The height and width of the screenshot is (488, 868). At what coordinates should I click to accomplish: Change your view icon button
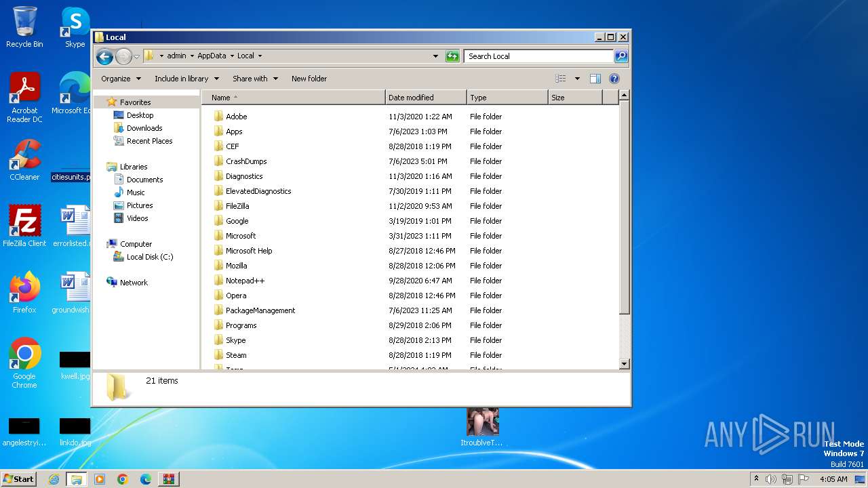[x=561, y=79]
